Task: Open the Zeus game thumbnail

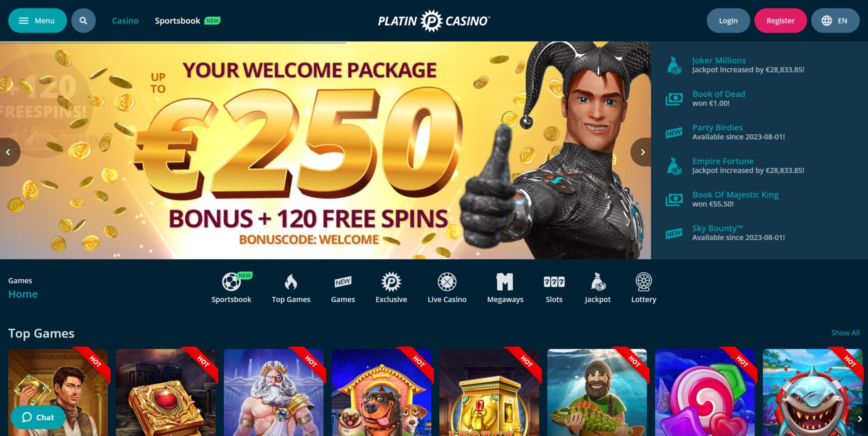Action: (274, 392)
